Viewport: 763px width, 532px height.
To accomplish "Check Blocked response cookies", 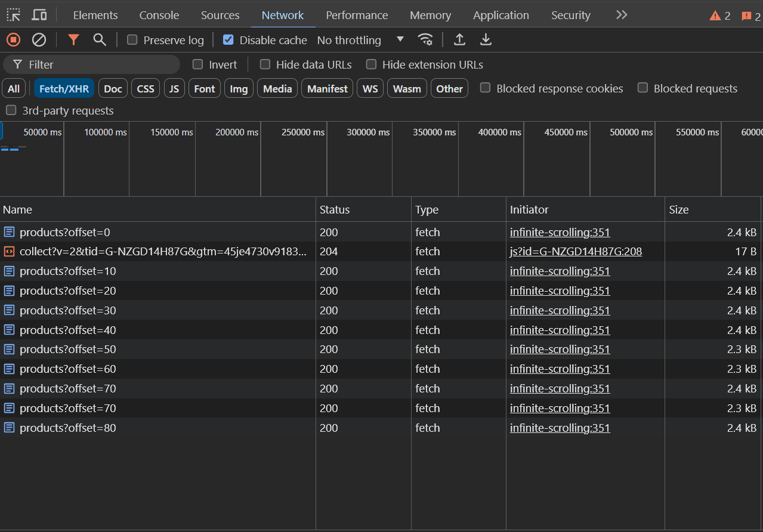I will [486, 88].
